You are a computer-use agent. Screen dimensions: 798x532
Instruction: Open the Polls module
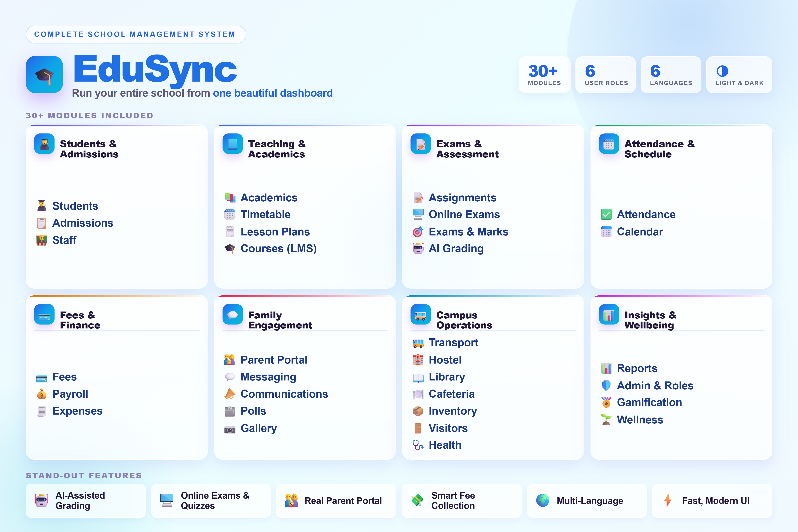pos(253,411)
